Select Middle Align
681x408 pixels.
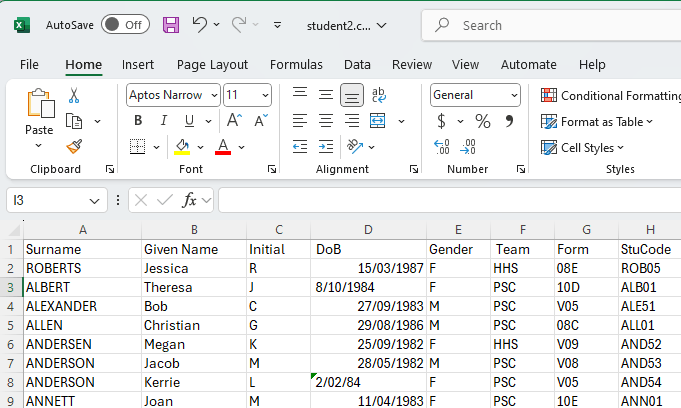(326, 94)
